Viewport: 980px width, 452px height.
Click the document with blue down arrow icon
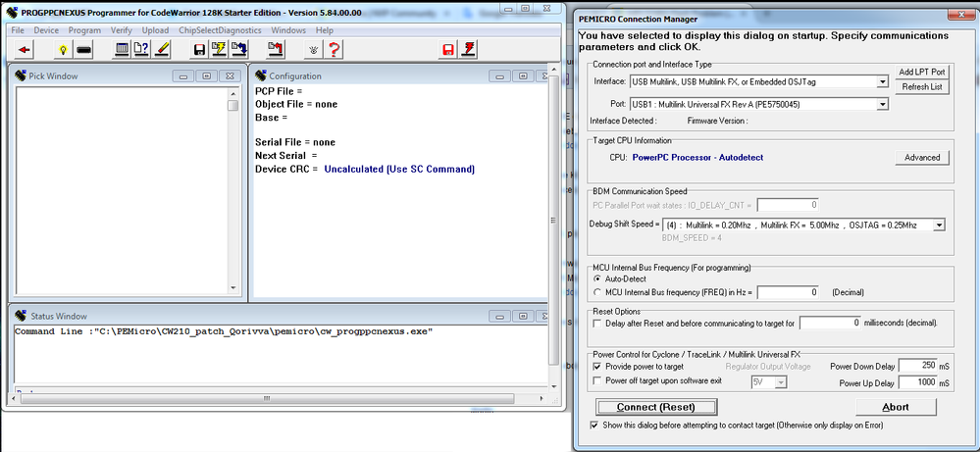[238, 49]
